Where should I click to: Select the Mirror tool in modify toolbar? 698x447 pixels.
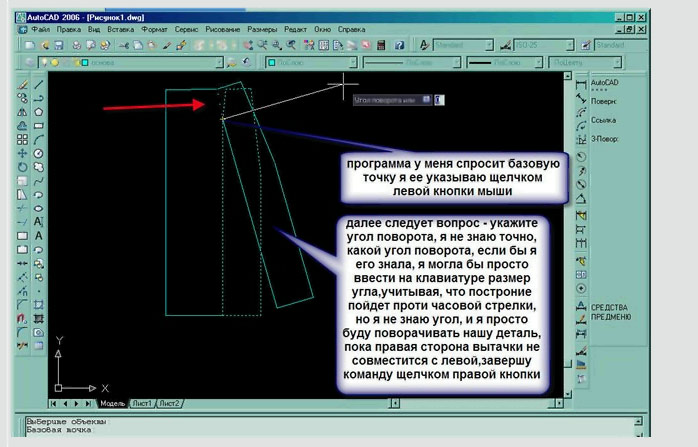point(22,113)
